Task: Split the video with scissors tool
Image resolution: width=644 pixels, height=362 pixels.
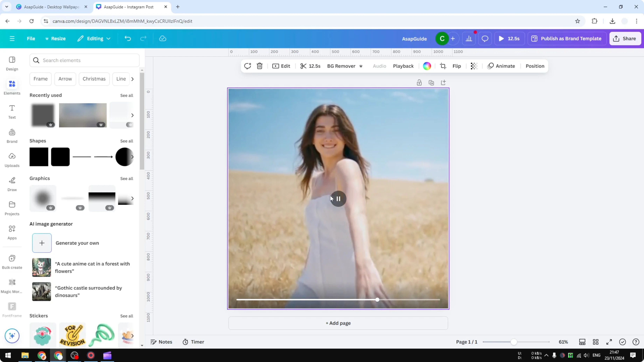Action: coord(303,66)
